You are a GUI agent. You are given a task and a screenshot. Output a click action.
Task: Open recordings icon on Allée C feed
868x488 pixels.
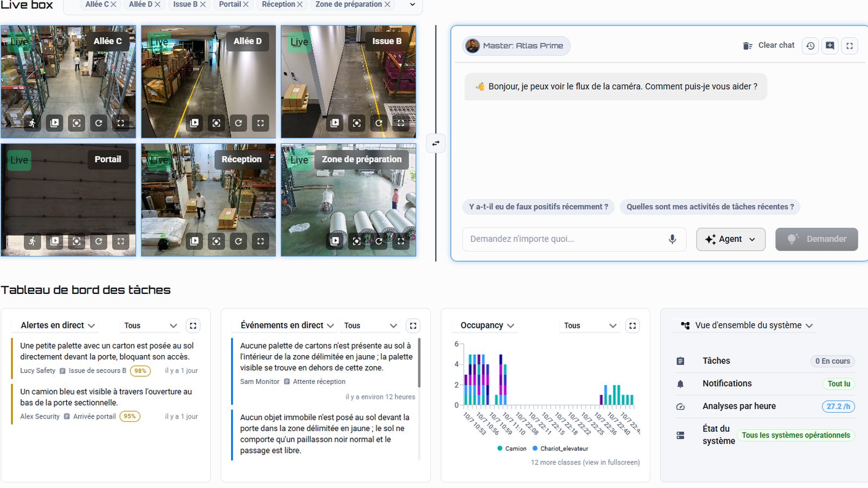click(55, 123)
